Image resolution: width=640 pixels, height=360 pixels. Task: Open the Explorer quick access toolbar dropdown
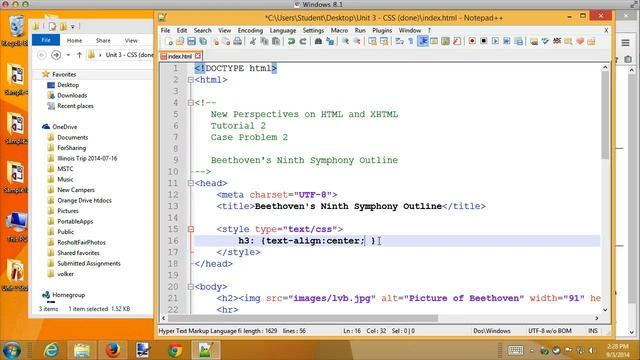tap(73, 27)
